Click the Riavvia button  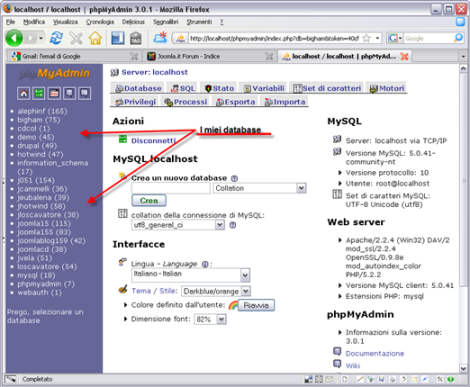(x=256, y=305)
